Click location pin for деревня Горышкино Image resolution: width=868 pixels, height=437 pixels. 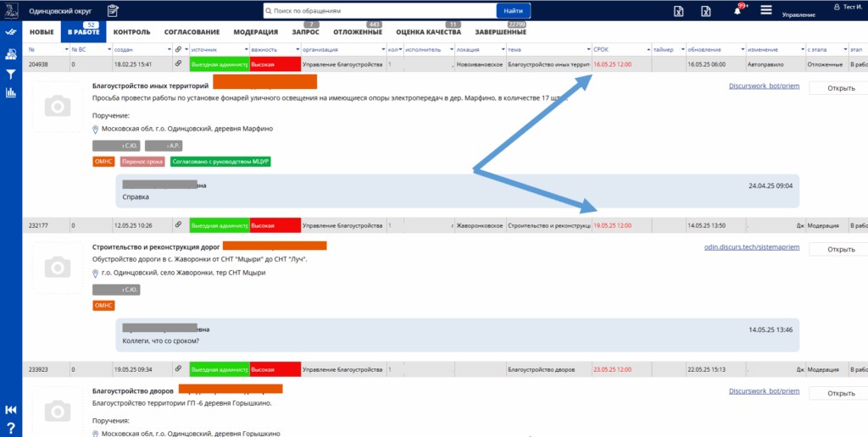point(96,434)
